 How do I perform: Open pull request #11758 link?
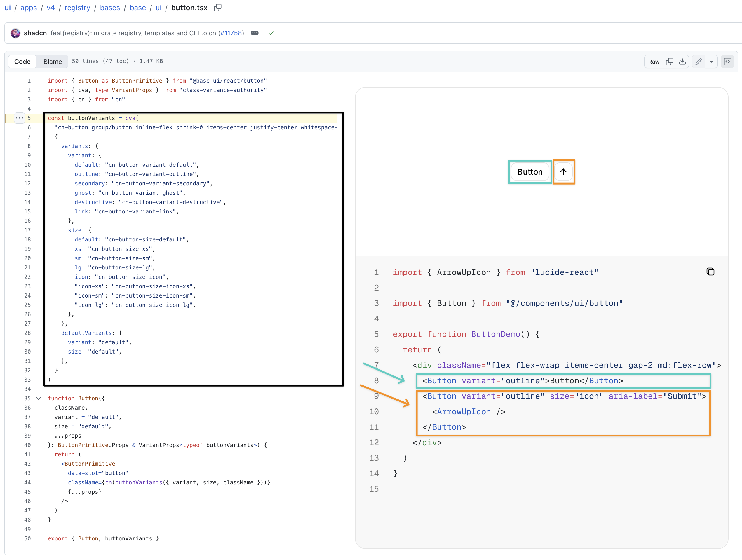point(231,33)
